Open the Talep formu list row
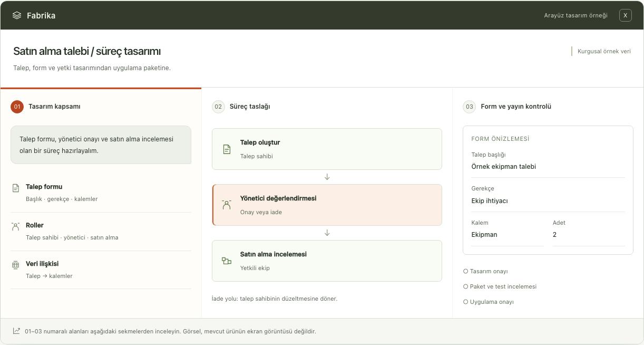This screenshot has height=345, width=644. pyautogui.click(x=101, y=193)
